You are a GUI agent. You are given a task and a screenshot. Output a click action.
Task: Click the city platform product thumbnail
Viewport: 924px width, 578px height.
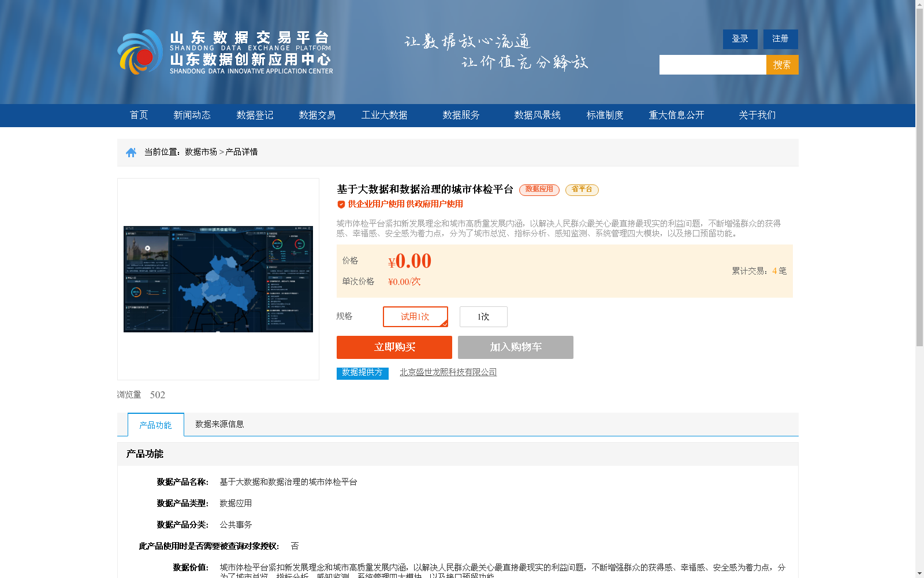coord(218,279)
